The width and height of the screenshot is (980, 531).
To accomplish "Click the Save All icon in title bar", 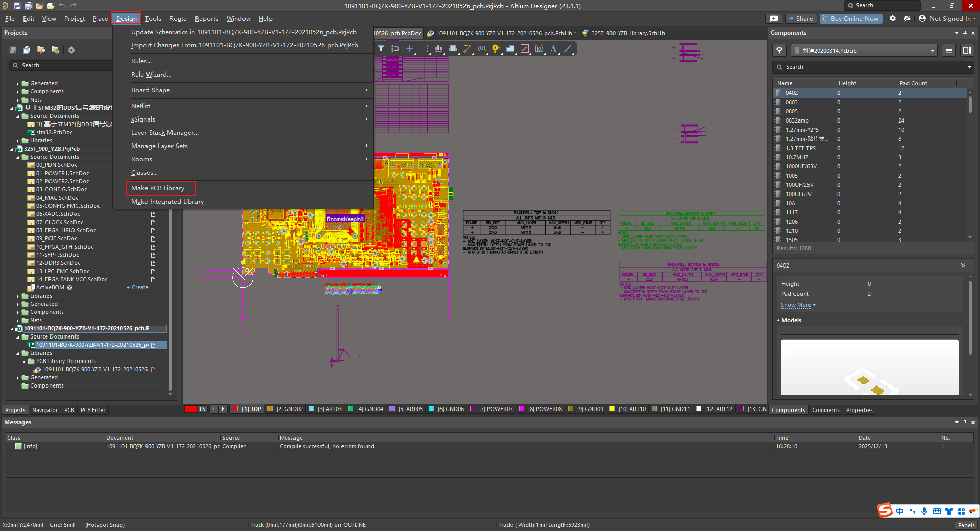I will coord(28,6).
